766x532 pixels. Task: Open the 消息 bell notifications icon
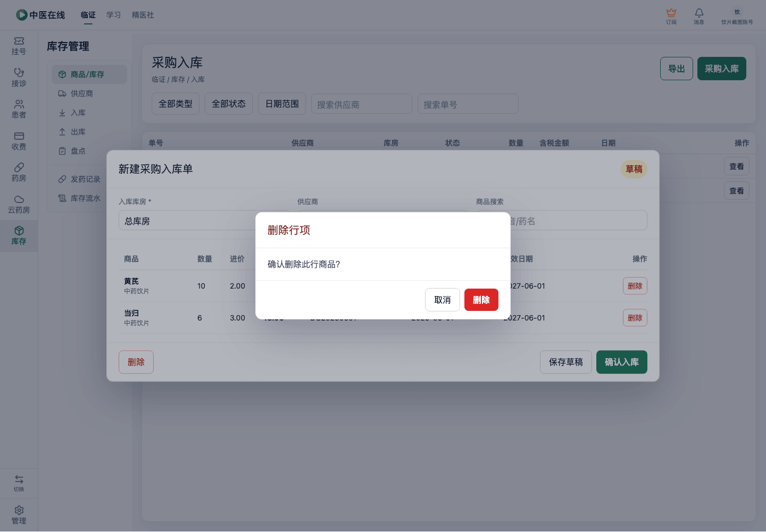click(x=699, y=13)
